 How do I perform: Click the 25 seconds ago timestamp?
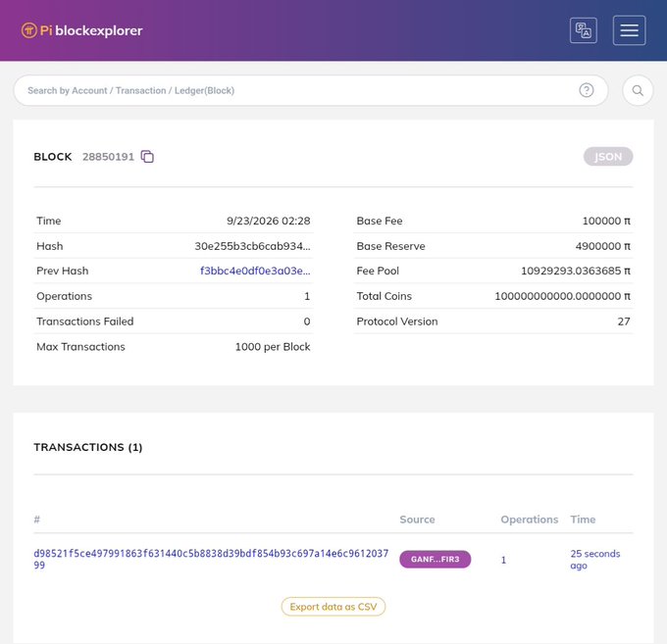(x=594, y=560)
